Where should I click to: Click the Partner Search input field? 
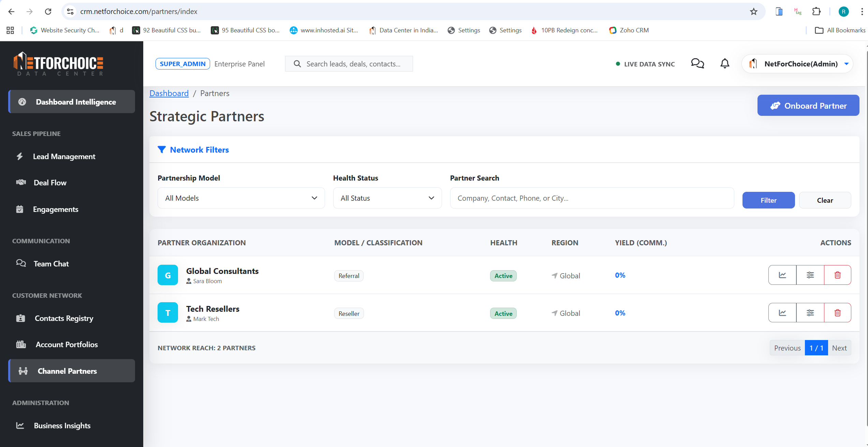[x=592, y=198]
